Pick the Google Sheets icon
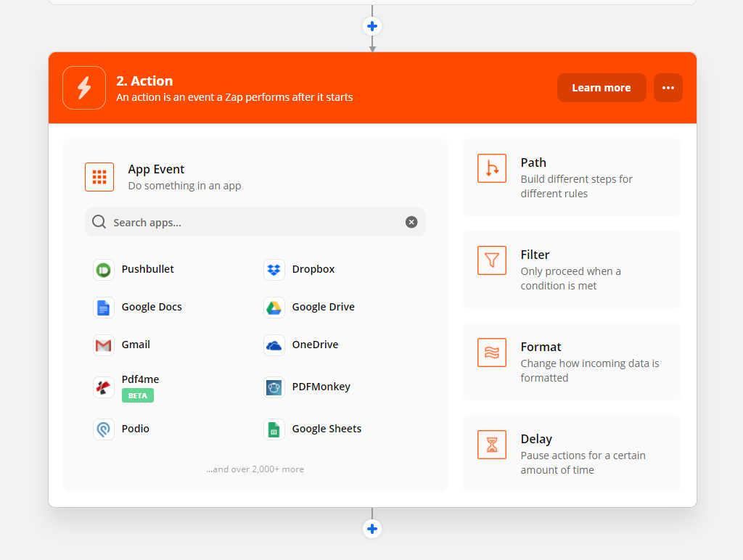Image resolution: width=743 pixels, height=560 pixels. tap(274, 429)
